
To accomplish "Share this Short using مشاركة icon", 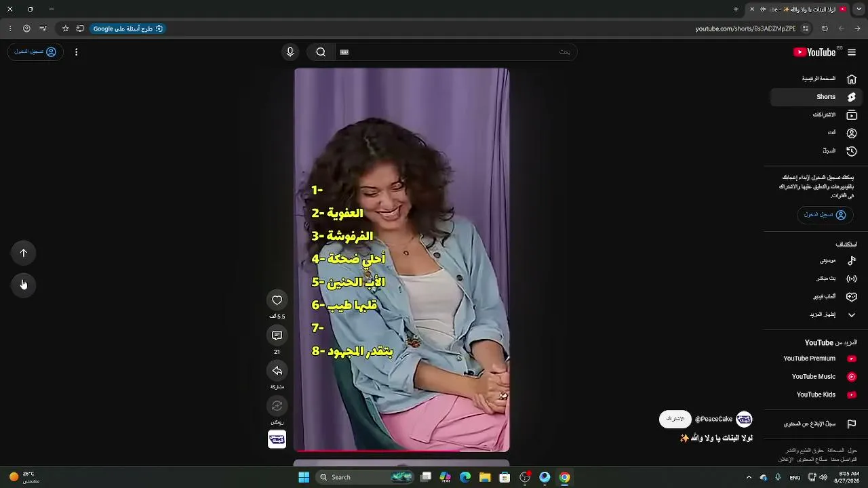I will click(x=277, y=371).
